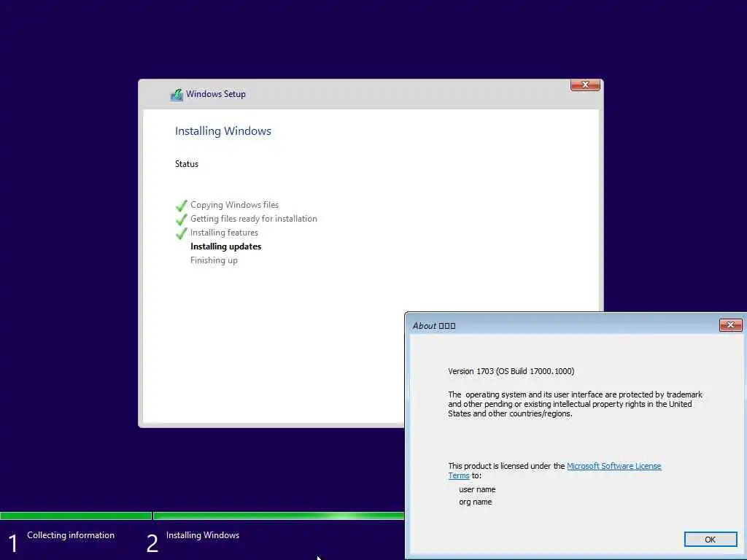The height and width of the screenshot is (560, 747).
Task: Click OK in the About dialog
Action: (x=711, y=539)
